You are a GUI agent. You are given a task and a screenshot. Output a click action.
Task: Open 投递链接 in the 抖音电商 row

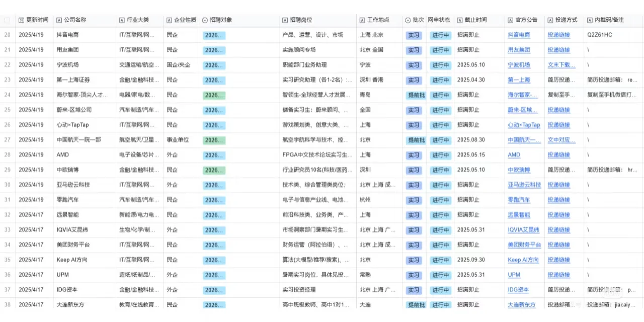(559, 35)
